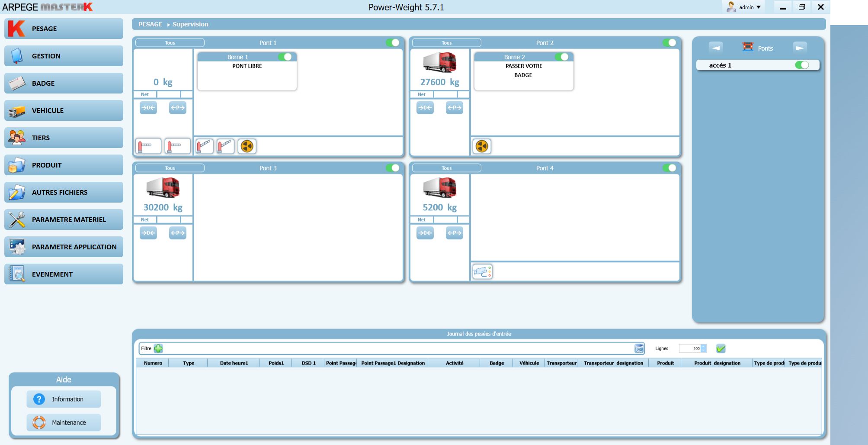Viewport: 868px width, 445px height.
Task: Click the radiation detector icon in Pont 1
Action: [x=247, y=146]
